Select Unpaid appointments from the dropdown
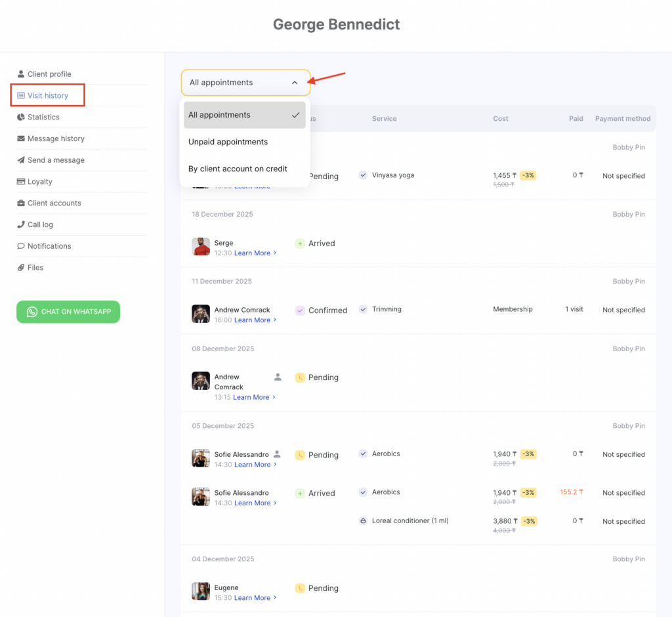Screen dimensions: 672x617 pyautogui.click(x=228, y=142)
